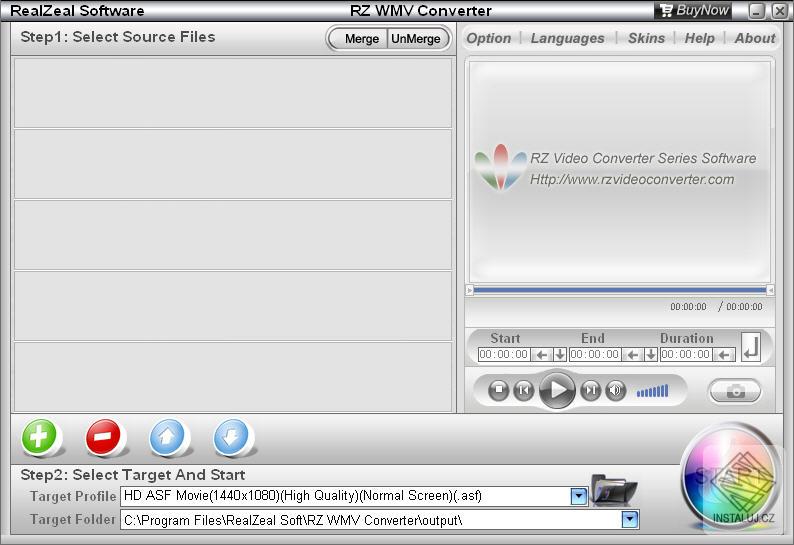794x545 pixels.
Task: Close the RZ WMV Converter window
Action: click(779, 11)
